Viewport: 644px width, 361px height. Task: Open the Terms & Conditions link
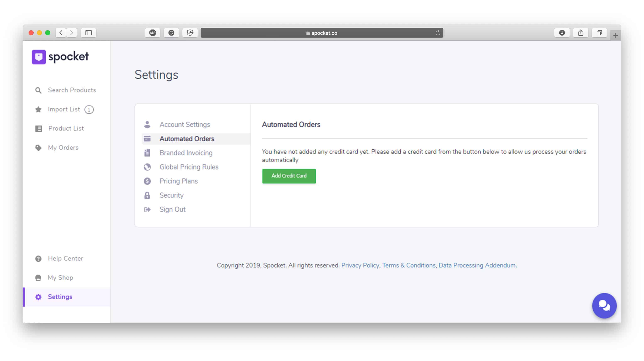(409, 265)
